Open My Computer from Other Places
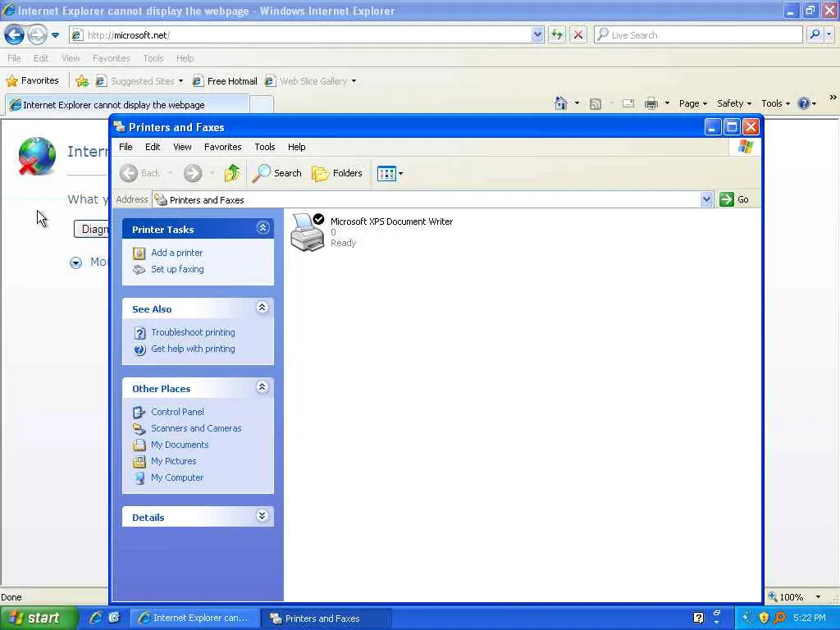 pyautogui.click(x=177, y=477)
